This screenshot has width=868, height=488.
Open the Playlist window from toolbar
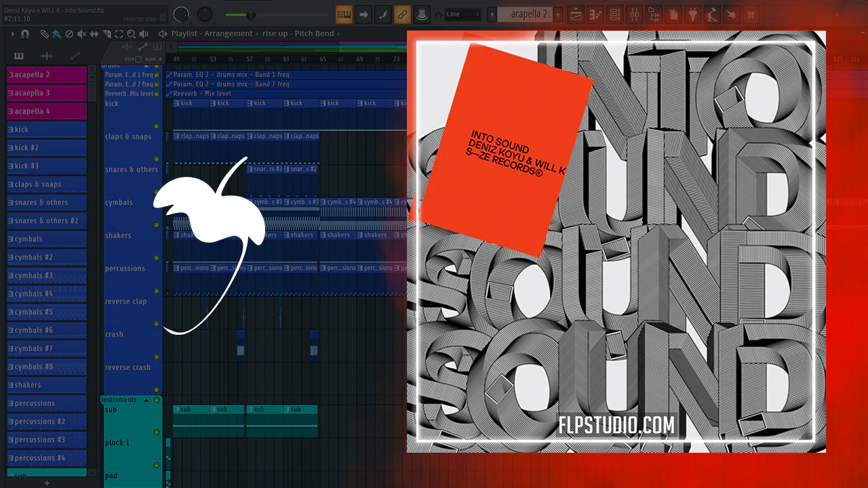pos(576,14)
